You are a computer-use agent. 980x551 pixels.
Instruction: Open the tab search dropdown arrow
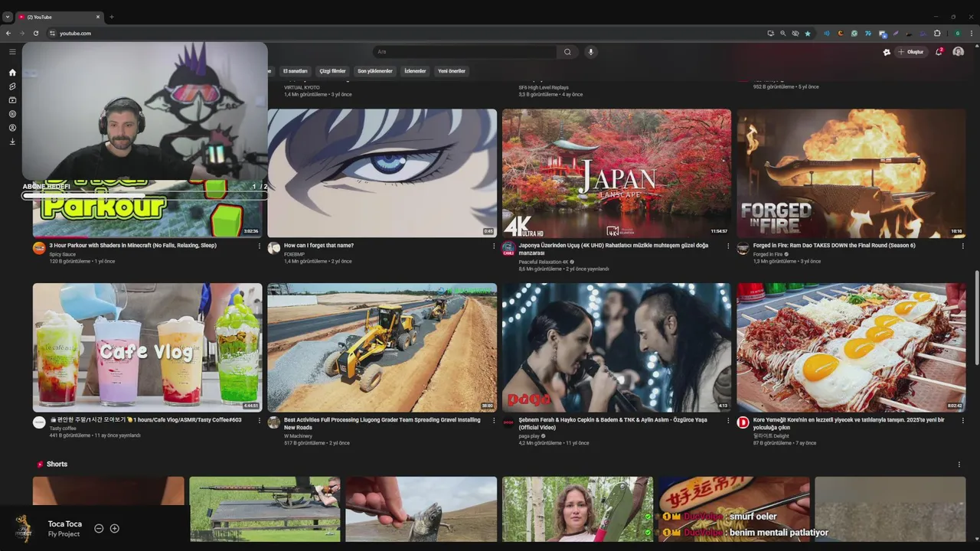[x=8, y=17]
